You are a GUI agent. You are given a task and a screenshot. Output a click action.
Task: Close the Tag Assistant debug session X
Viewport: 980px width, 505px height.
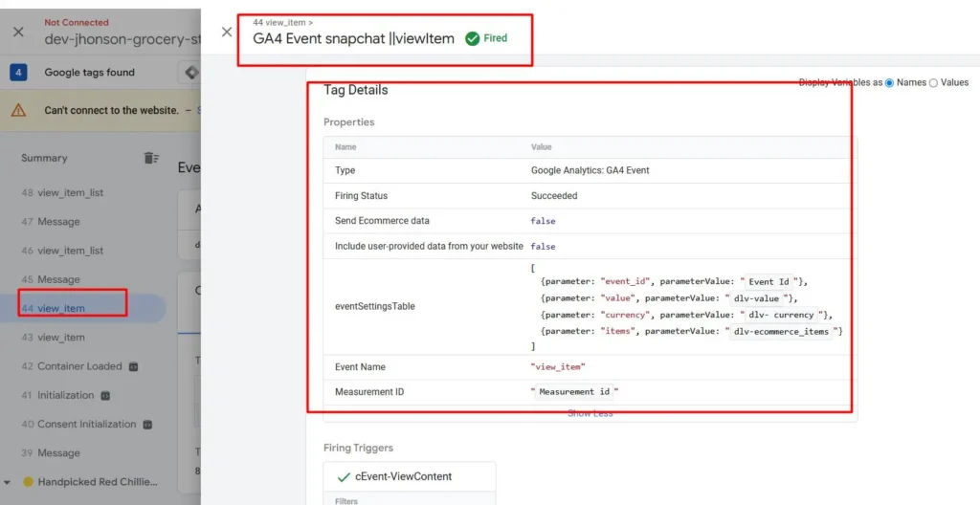(19, 32)
